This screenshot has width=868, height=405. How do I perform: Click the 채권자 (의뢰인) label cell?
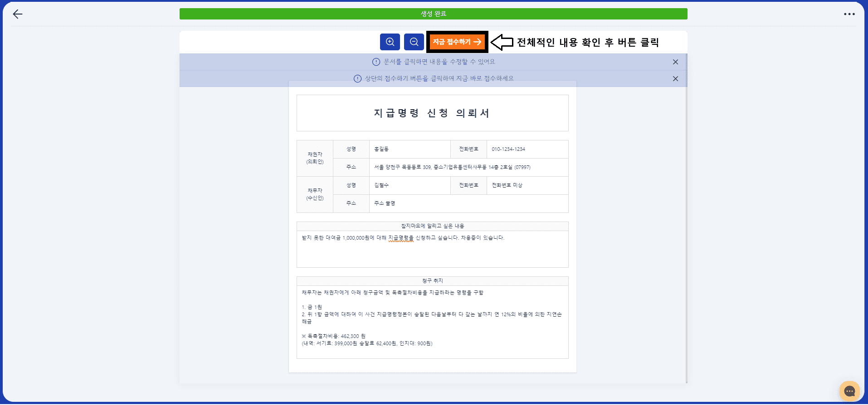pos(315,158)
